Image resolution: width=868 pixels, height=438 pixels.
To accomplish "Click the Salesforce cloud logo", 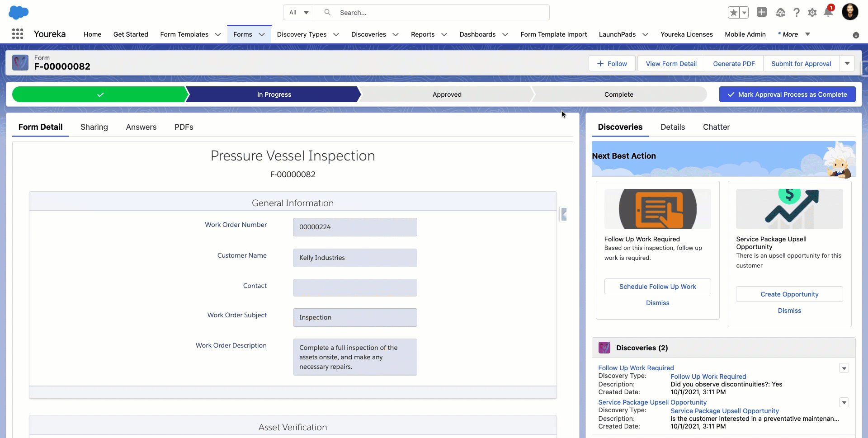I will (19, 13).
